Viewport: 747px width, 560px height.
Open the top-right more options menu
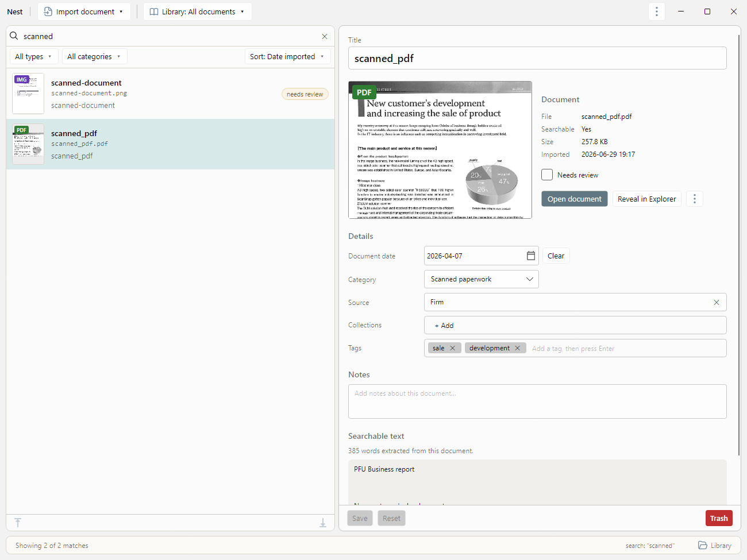[657, 11]
